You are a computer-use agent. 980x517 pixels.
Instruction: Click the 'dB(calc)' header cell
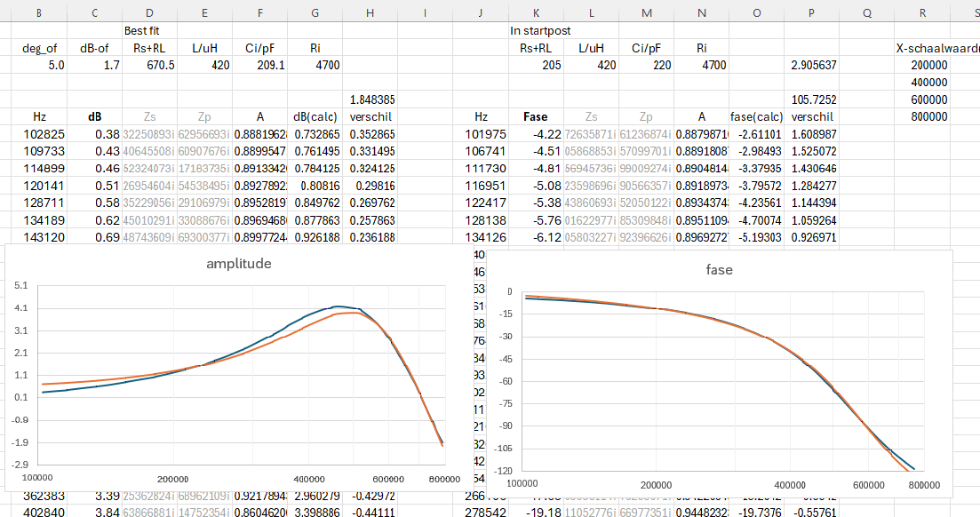(315, 117)
